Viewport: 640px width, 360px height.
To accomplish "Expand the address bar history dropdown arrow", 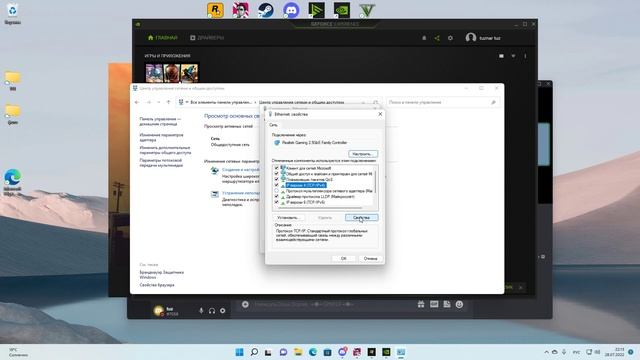I will point(363,102).
